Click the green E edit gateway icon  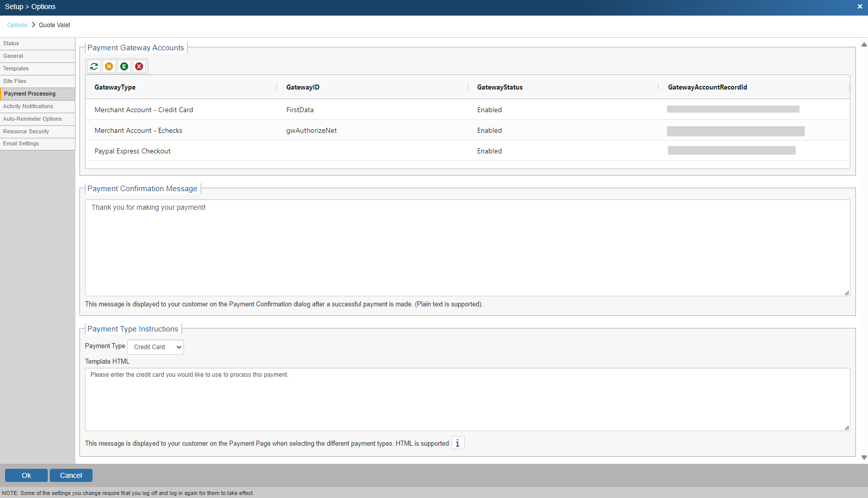[x=124, y=66]
